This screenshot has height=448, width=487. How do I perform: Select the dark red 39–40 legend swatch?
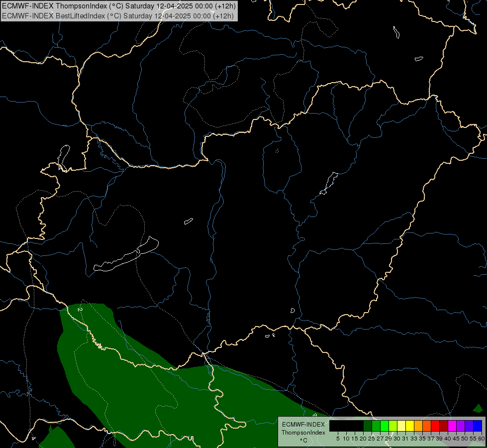(x=444, y=426)
